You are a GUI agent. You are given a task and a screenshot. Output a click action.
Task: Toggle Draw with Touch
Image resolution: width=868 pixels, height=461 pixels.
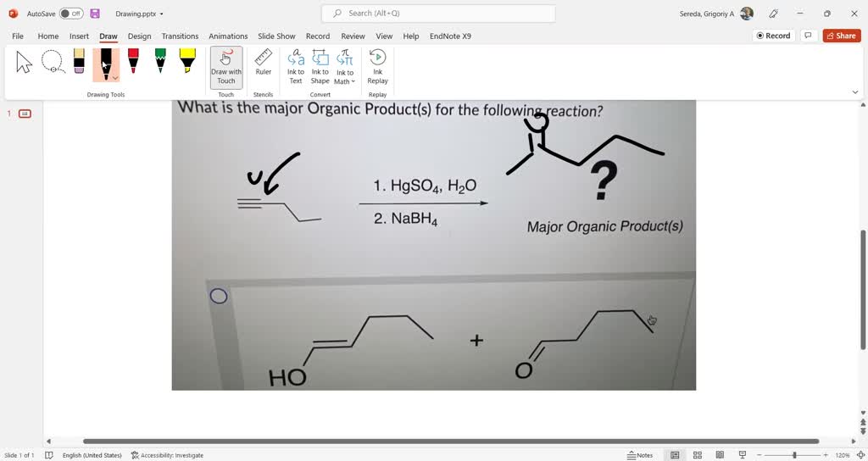pos(225,68)
